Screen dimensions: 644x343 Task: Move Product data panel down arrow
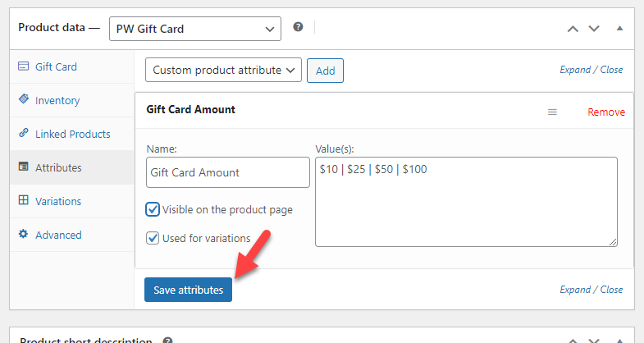(594, 29)
